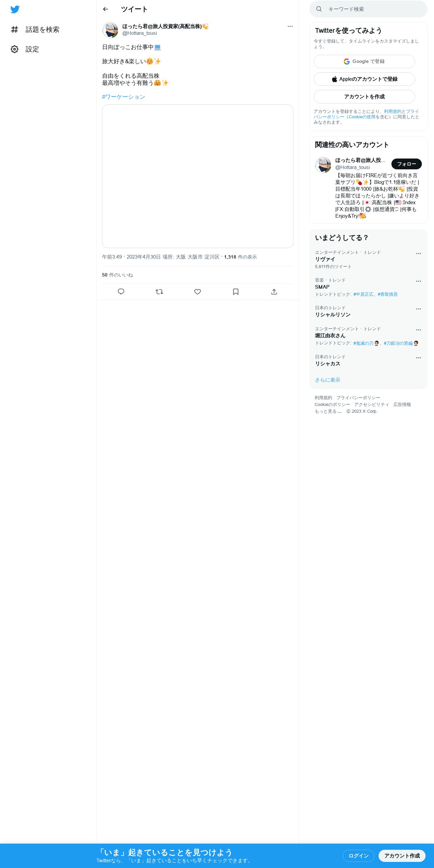Open footer 広告情報 link

[402, 405]
